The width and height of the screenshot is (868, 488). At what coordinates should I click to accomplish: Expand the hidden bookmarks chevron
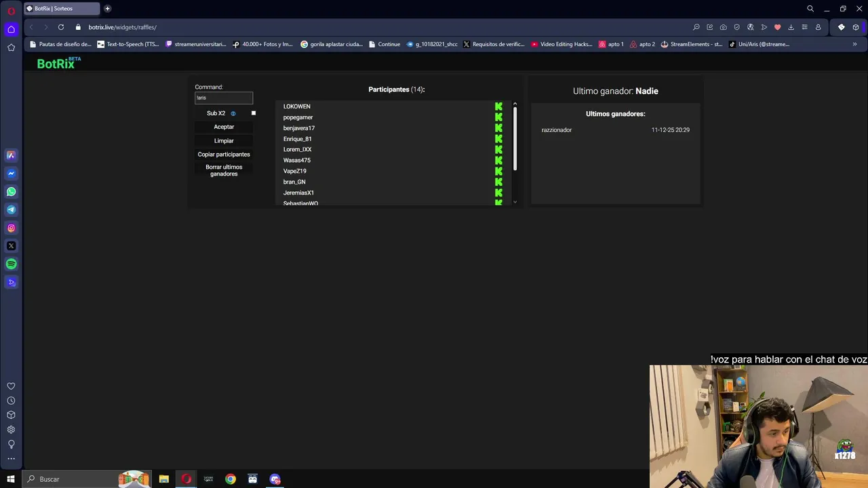(x=854, y=44)
